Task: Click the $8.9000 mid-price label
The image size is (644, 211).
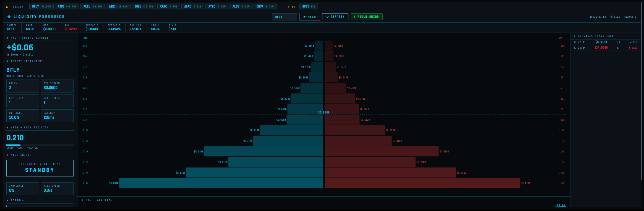Action: [x=324, y=113]
